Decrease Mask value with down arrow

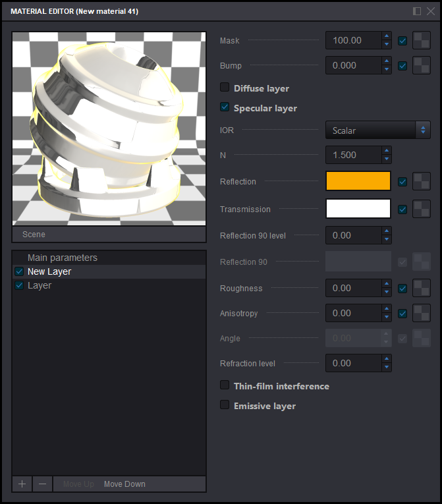(387, 44)
